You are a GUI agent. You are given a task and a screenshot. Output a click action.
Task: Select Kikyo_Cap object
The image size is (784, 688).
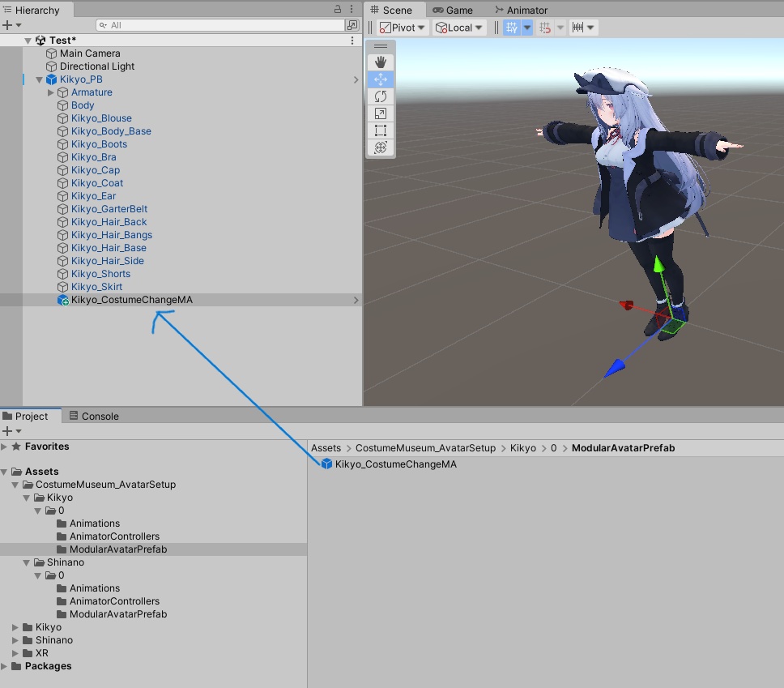(x=96, y=171)
